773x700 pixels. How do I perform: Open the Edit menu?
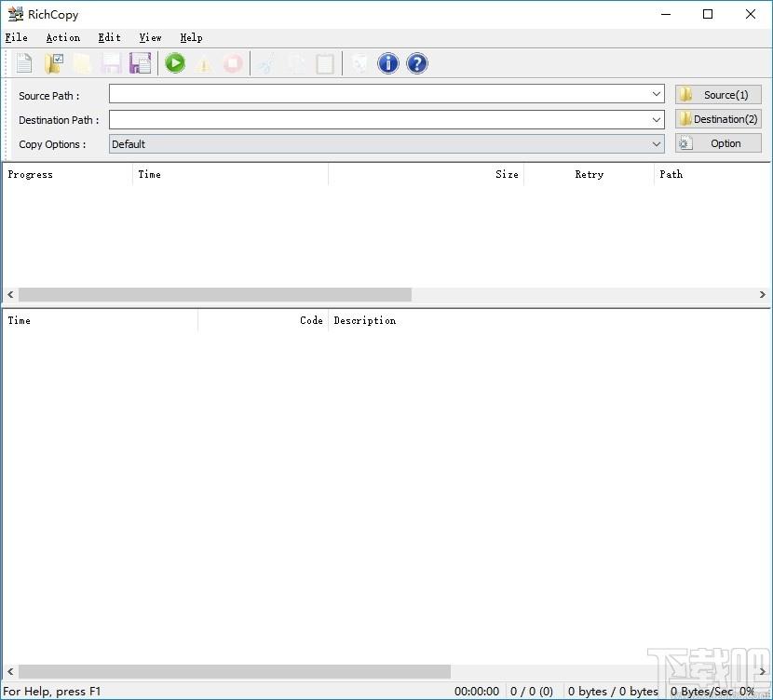pyautogui.click(x=110, y=37)
